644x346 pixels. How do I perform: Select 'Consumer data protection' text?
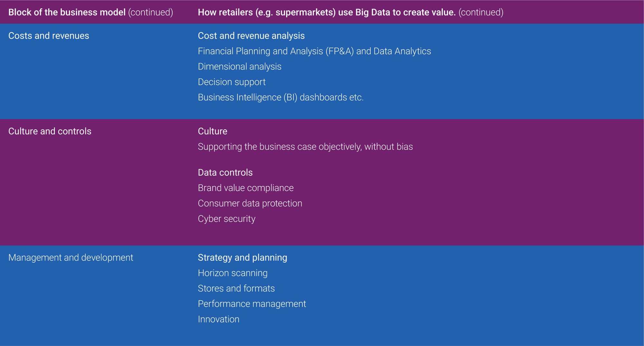pyautogui.click(x=250, y=203)
